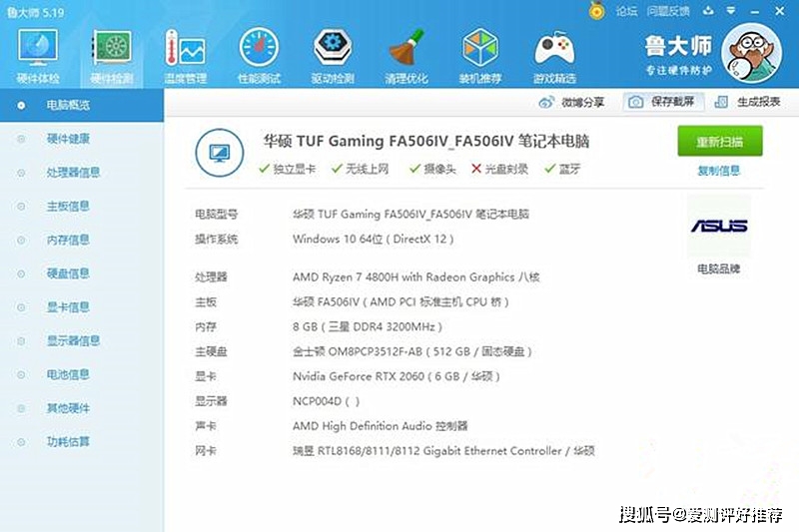Select 电脑概览 in sidebar
The height and width of the screenshot is (532, 799).
tap(82, 105)
